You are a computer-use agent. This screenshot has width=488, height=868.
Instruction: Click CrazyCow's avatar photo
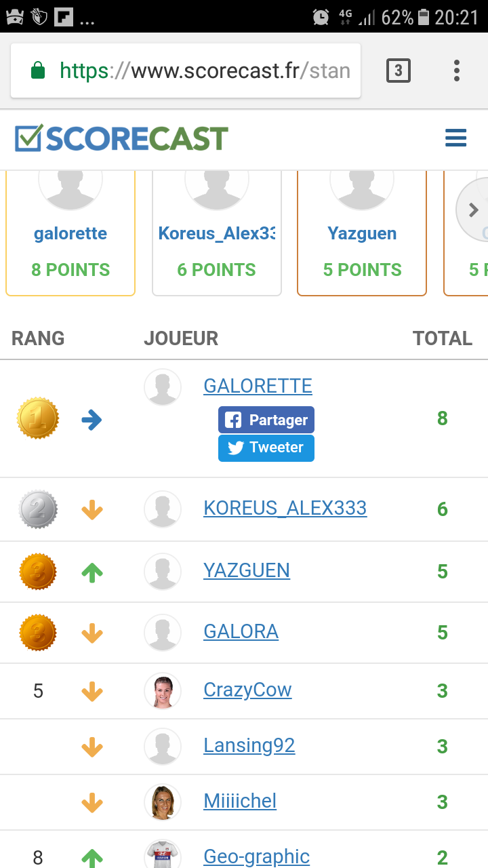[163, 691]
